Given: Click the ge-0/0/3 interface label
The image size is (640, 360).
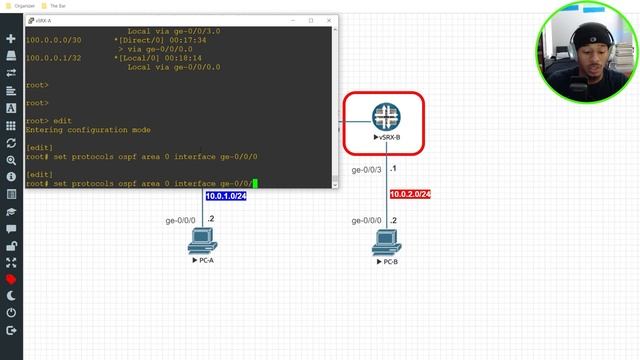Looking at the screenshot, I should click(367, 170).
